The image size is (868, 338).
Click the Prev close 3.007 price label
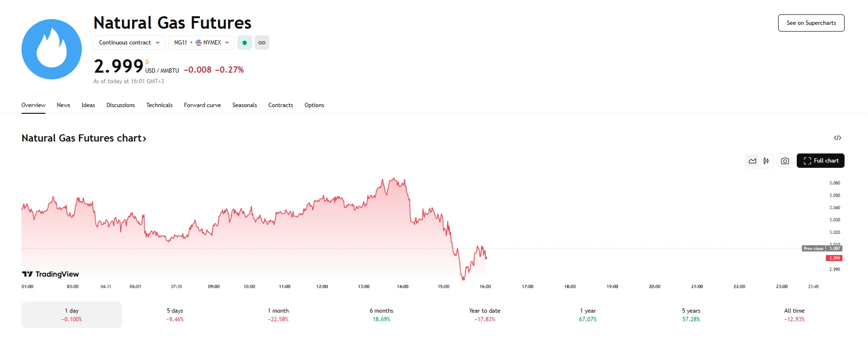point(822,249)
